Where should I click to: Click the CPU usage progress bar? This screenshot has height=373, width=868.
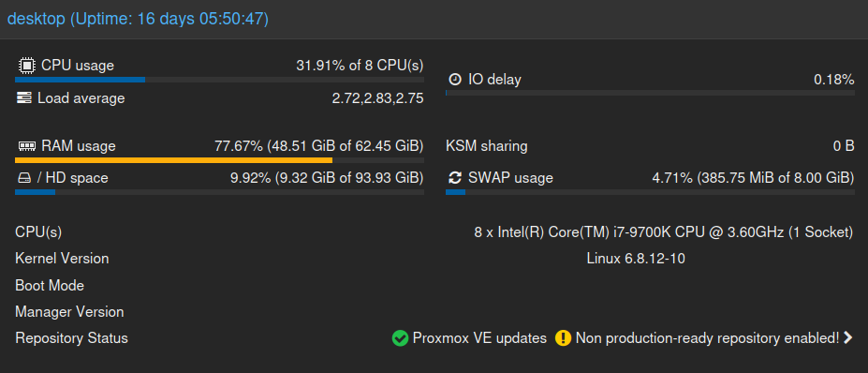(219, 80)
